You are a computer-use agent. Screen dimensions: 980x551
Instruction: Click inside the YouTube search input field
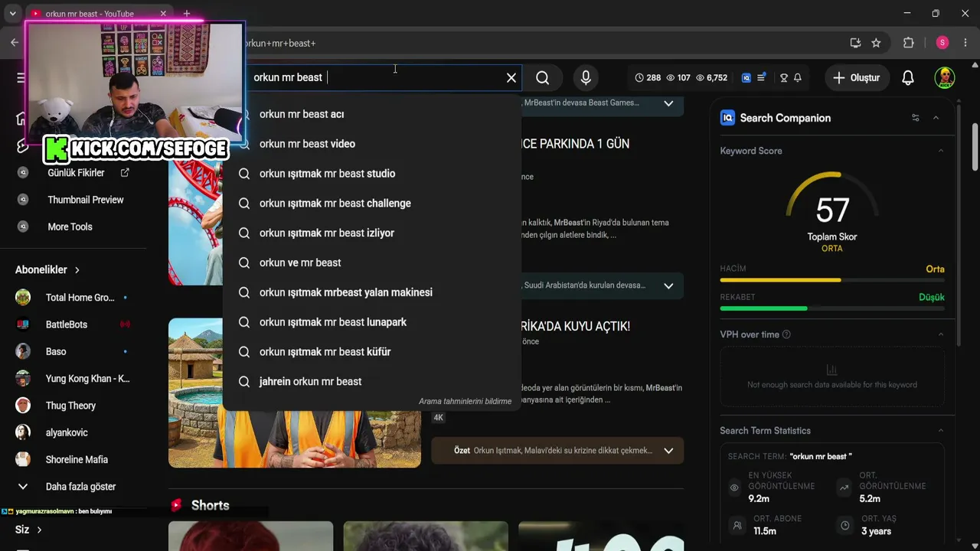click(375, 77)
